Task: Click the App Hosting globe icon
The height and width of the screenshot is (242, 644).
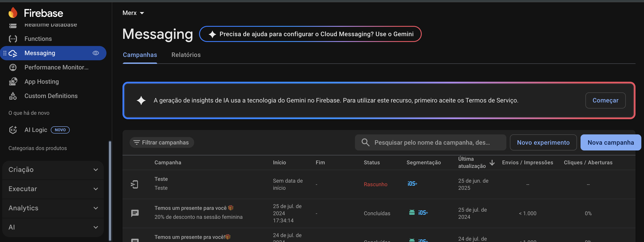Action: pyautogui.click(x=13, y=82)
